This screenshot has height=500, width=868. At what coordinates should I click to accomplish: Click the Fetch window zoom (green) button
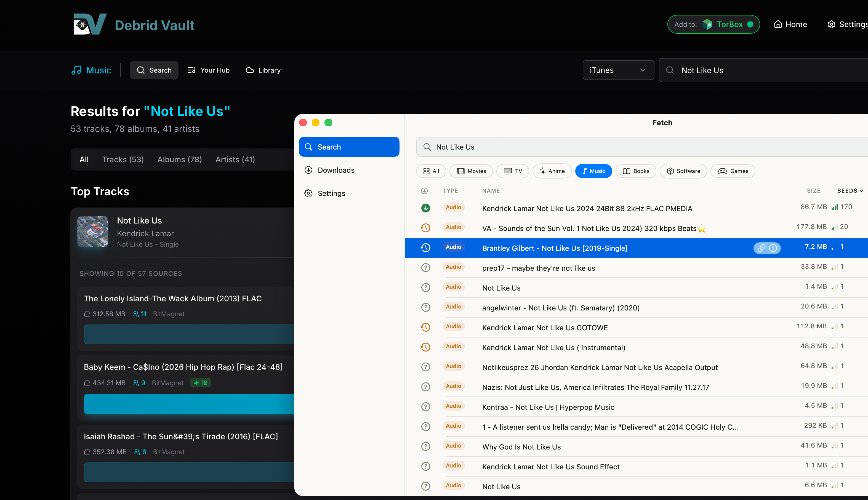coord(328,123)
